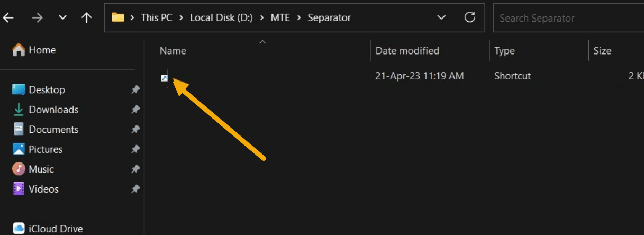
Task: Open the recent locations dropdown chevron
Action: pyautogui.click(x=63, y=17)
